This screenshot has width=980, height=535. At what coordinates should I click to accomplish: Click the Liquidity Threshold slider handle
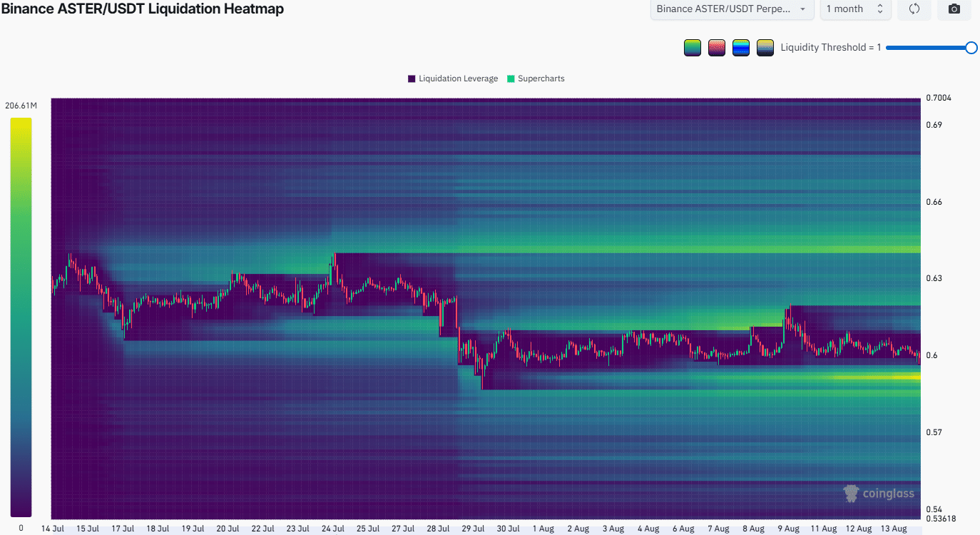[x=971, y=48]
